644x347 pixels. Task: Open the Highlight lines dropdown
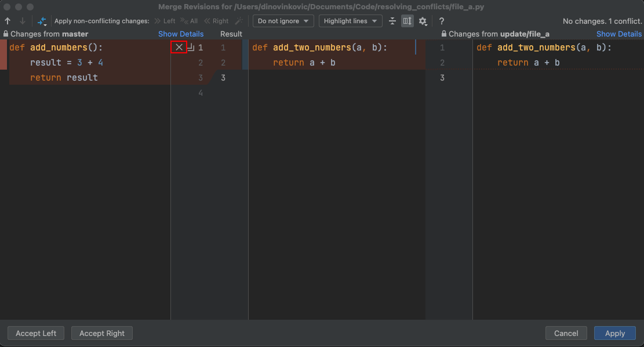pos(350,21)
